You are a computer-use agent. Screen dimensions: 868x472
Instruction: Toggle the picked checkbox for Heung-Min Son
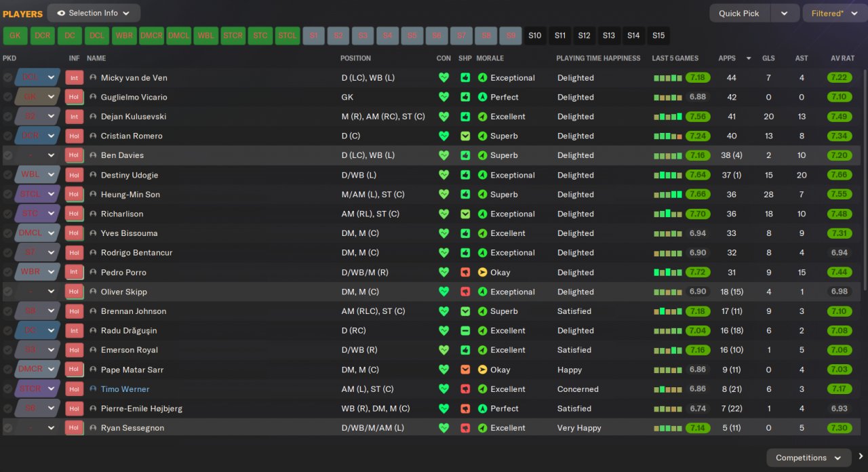click(x=7, y=195)
